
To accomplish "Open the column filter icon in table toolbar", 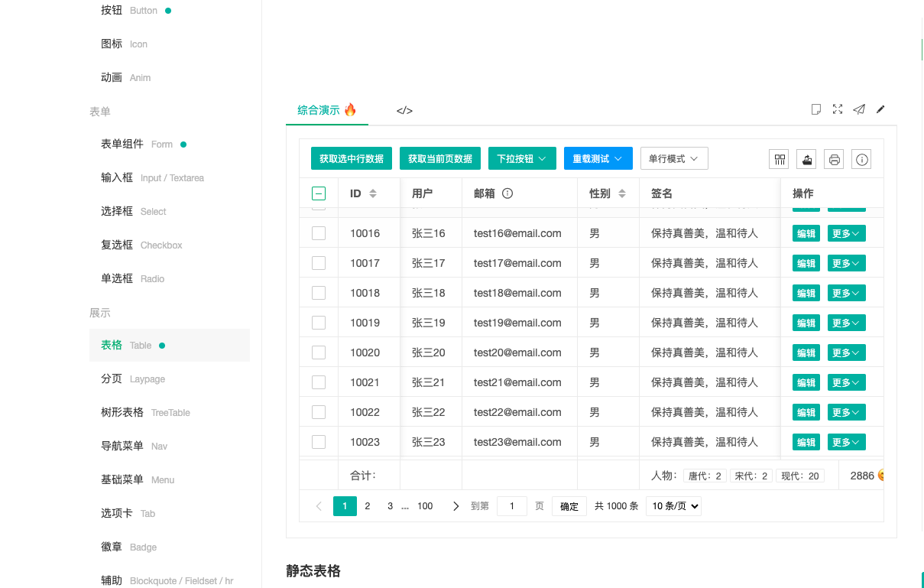I will (780, 159).
